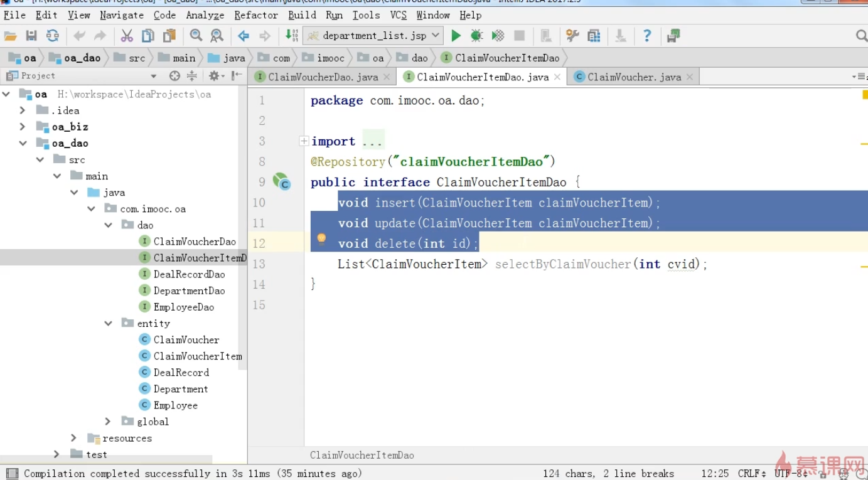This screenshot has height=480, width=868.
Task: Cut selection with the scissors icon
Action: click(127, 36)
